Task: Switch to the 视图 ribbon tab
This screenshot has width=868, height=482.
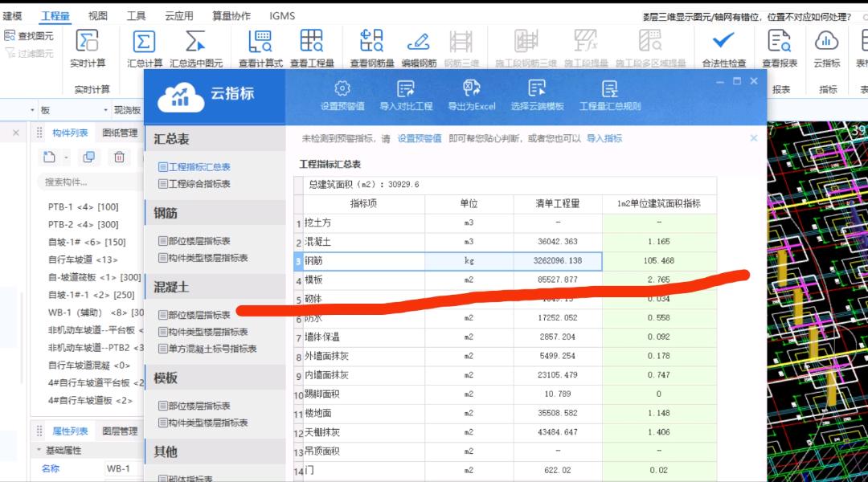Action: (x=98, y=16)
